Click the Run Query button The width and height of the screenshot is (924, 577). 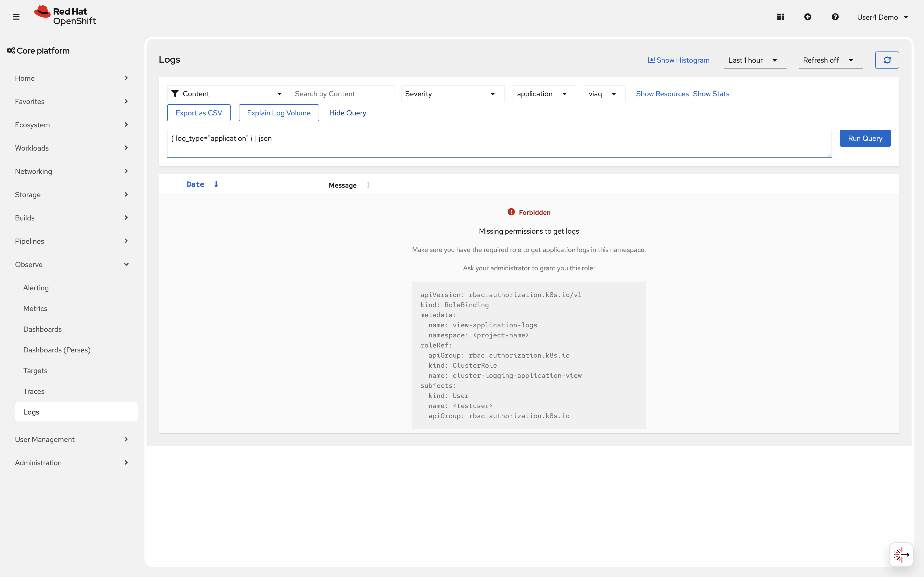point(864,138)
